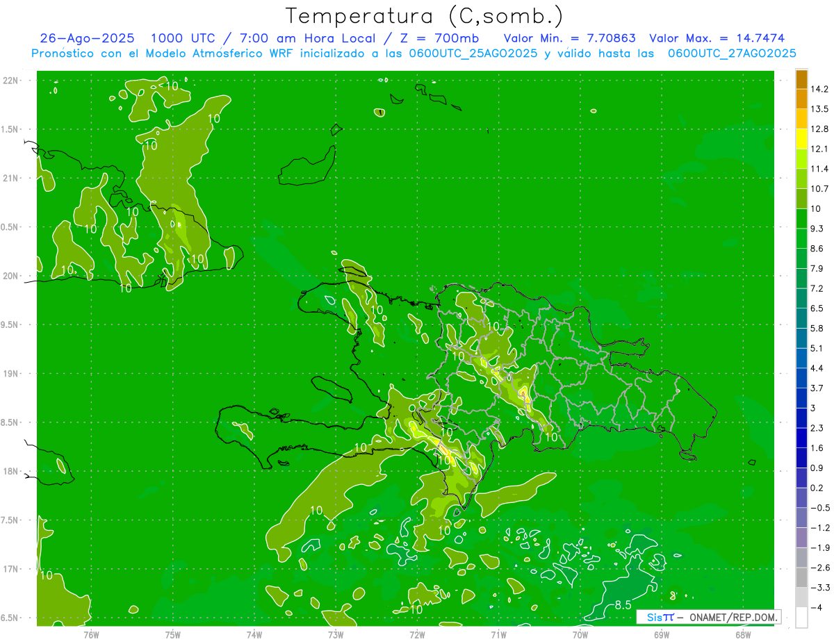Click the colorbar label "9.3"

point(817,229)
